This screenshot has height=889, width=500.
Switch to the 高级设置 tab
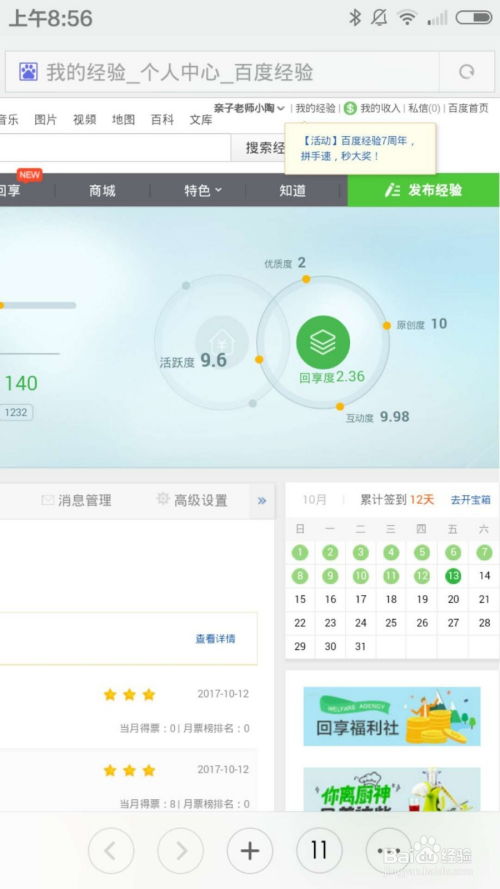192,500
